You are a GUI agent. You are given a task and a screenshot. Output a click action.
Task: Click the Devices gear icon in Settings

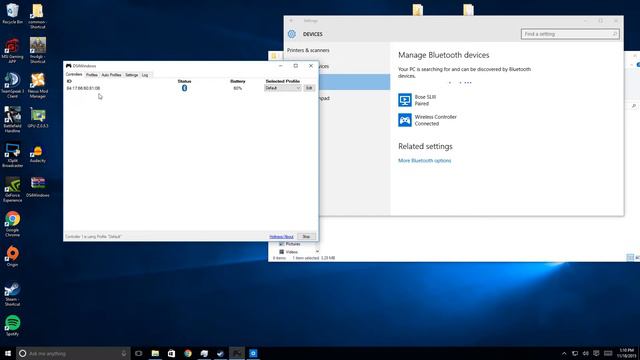pyautogui.click(x=291, y=34)
